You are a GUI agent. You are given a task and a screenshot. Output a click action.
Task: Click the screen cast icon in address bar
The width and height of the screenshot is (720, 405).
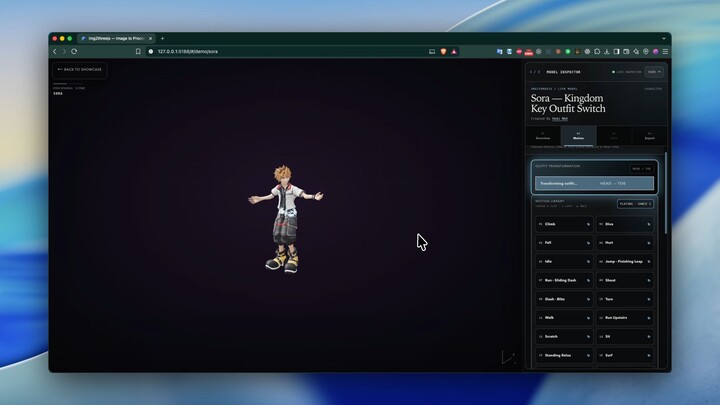(432, 51)
